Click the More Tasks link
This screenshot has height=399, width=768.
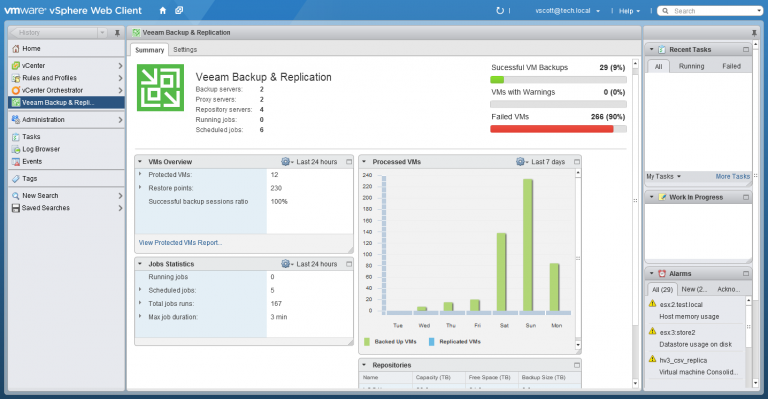point(732,176)
